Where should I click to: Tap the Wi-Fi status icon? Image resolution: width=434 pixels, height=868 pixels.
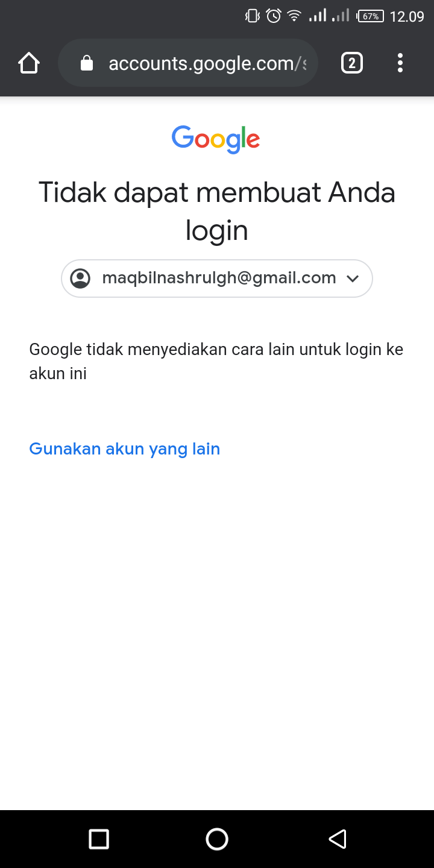294,16
